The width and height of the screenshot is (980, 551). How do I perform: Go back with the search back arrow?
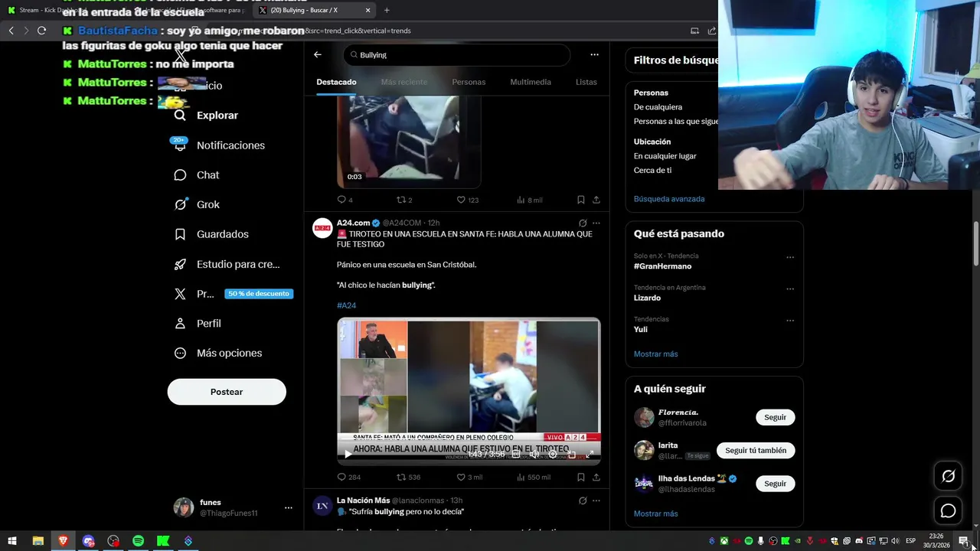pos(318,54)
